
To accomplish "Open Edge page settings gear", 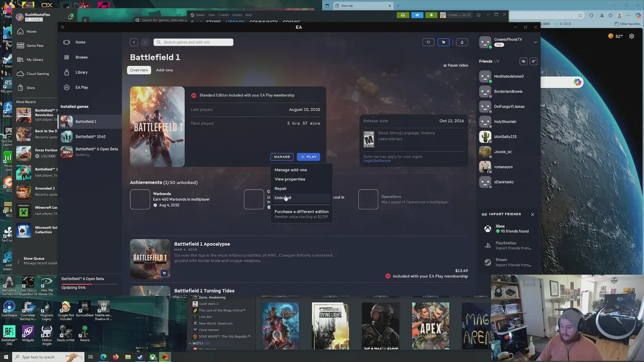I will click(632, 36).
